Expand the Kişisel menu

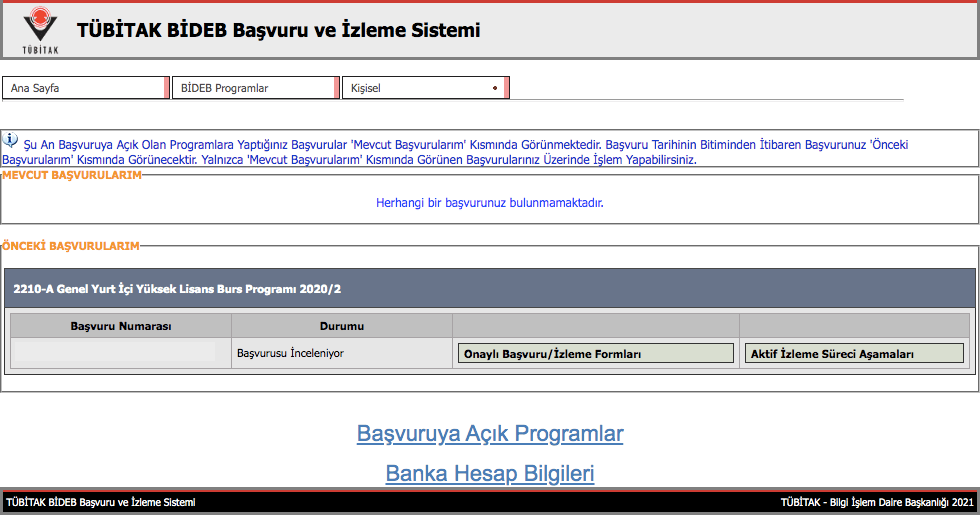425,88
